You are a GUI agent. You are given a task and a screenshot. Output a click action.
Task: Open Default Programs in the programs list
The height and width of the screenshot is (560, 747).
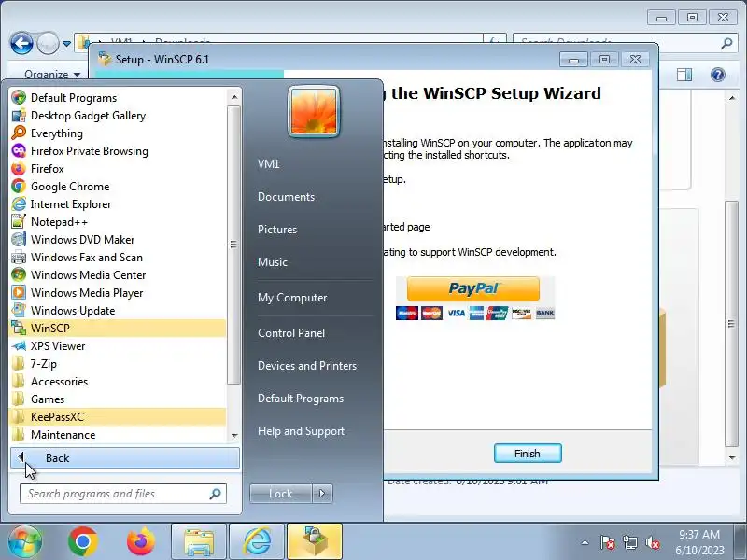click(x=118, y=98)
